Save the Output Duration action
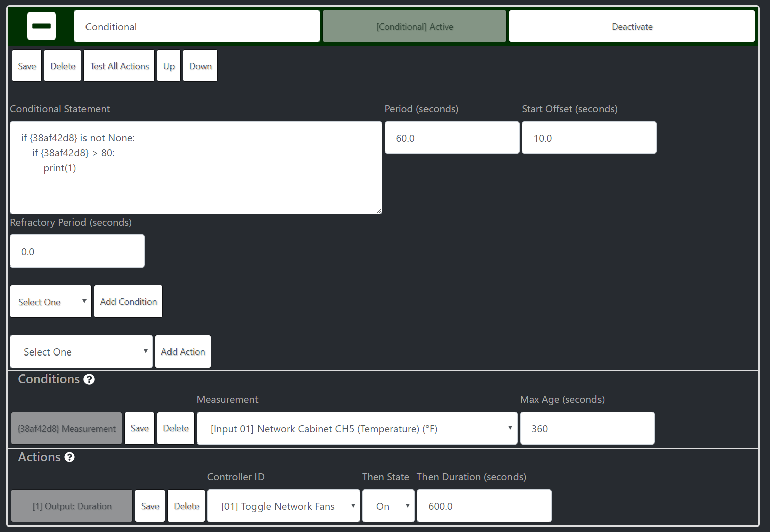The height and width of the screenshot is (532, 770). [x=150, y=506]
